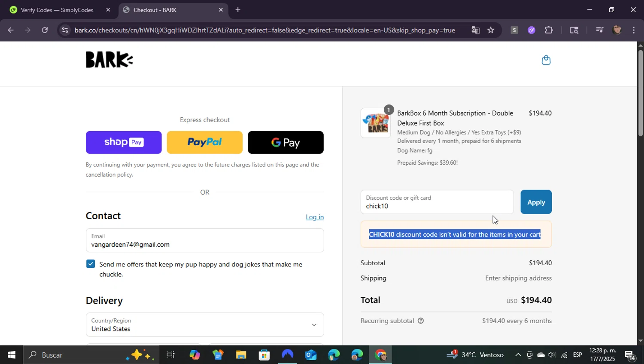Open the SimplyCodes extension icon
The width and height of the screenshot is (644, 364).
(x=514, y=30)
